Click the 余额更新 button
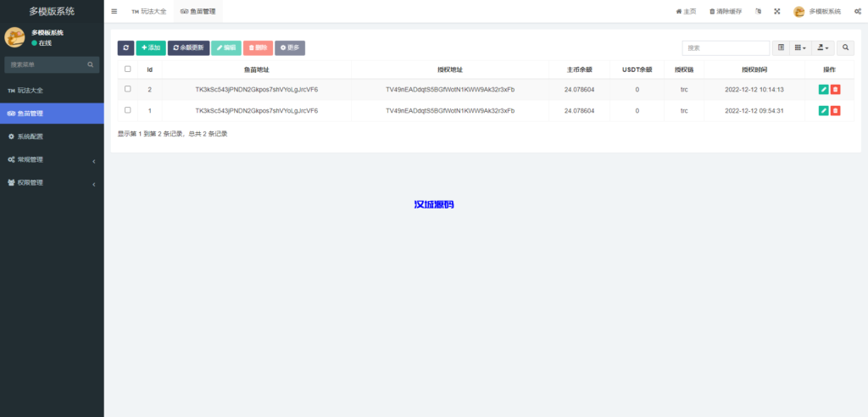Screen dimensions: 868x417 coord(188,48)
